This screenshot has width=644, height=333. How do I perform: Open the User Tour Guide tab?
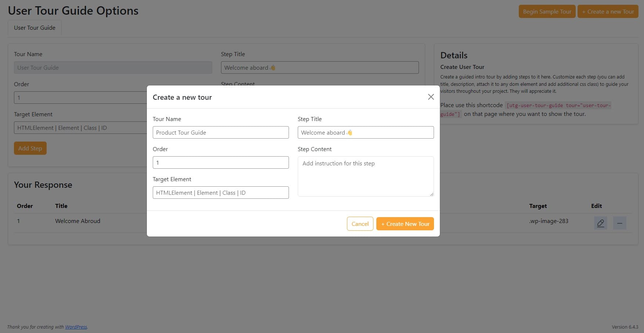coord(35,28)
